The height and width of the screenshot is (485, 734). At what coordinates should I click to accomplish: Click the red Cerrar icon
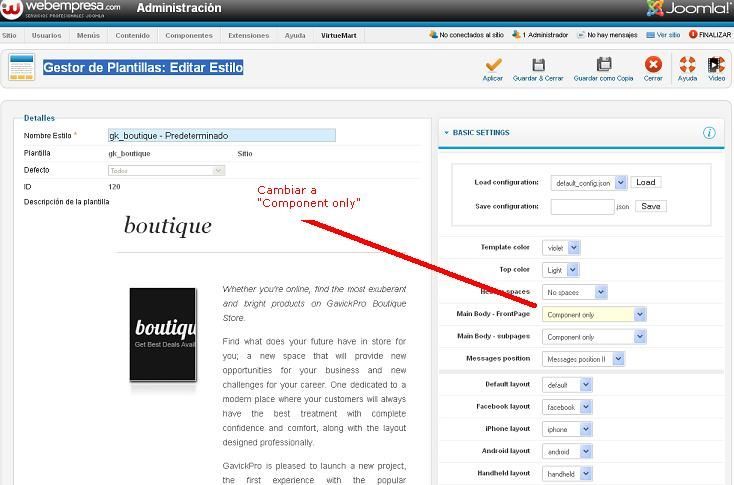pyautogui.click(x=653, y=64)
